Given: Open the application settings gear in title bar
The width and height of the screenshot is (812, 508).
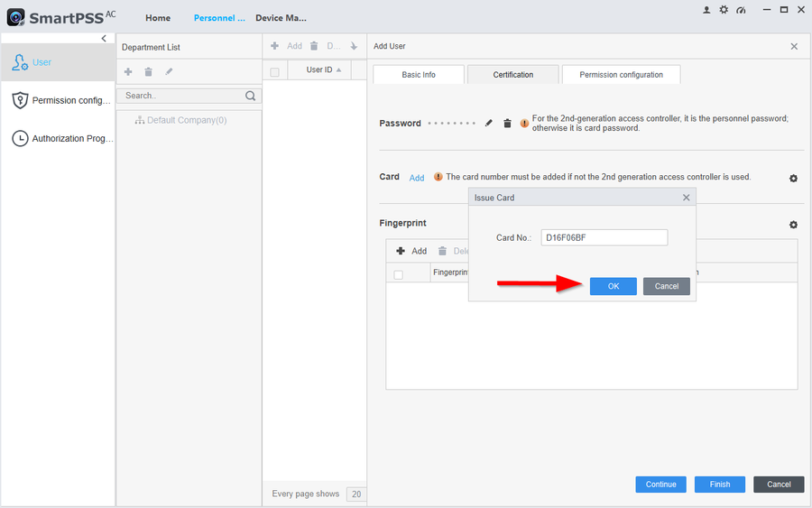Looking at the screenshot, I should tap(724, 10).
